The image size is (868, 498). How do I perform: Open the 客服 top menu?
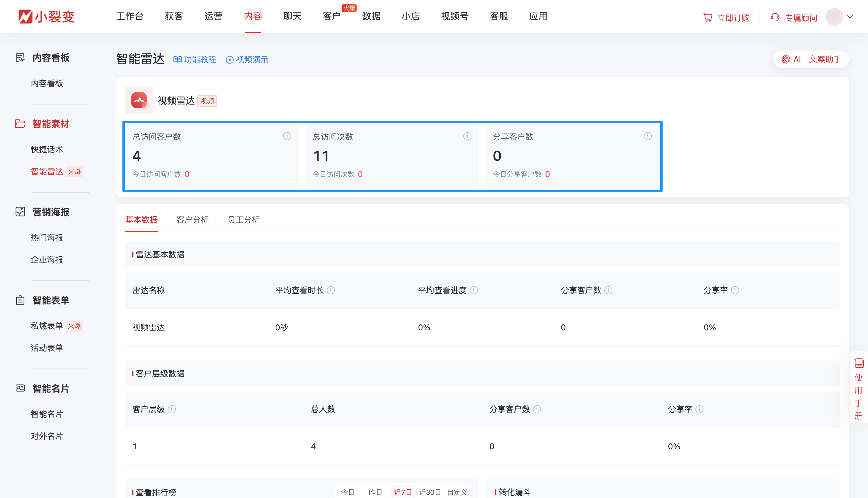499,17
